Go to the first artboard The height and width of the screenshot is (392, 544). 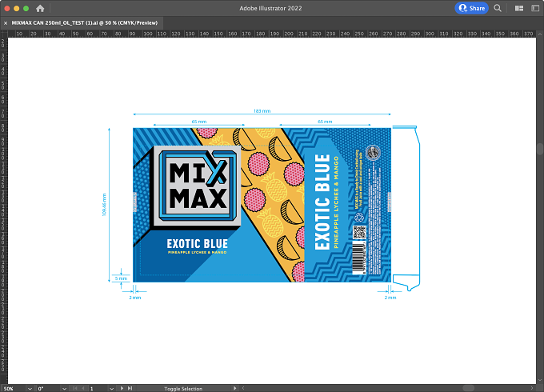pos(75,388)
